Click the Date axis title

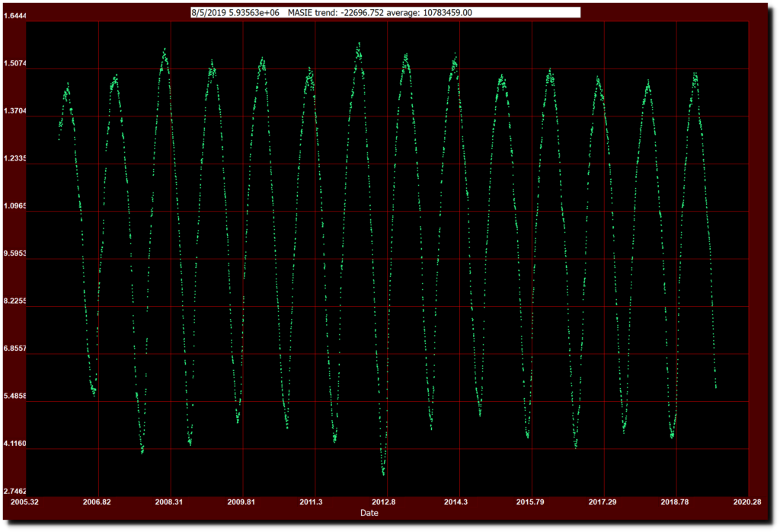pos(369,513)
